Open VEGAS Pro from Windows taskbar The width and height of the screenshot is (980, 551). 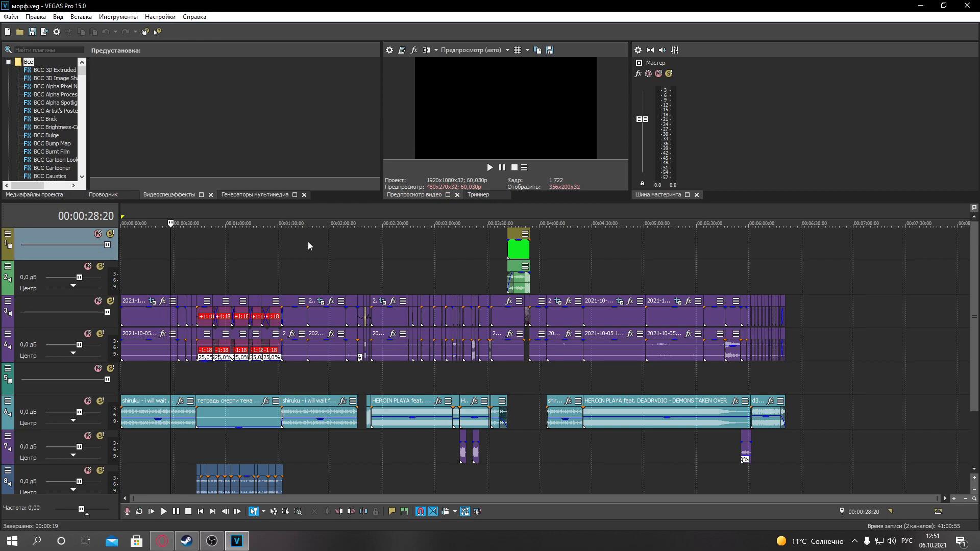(236, 541)
